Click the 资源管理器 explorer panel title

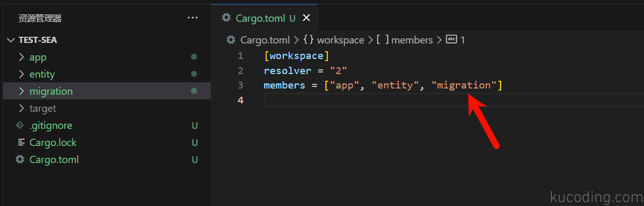pyautogui.click(x=40, y=18)
